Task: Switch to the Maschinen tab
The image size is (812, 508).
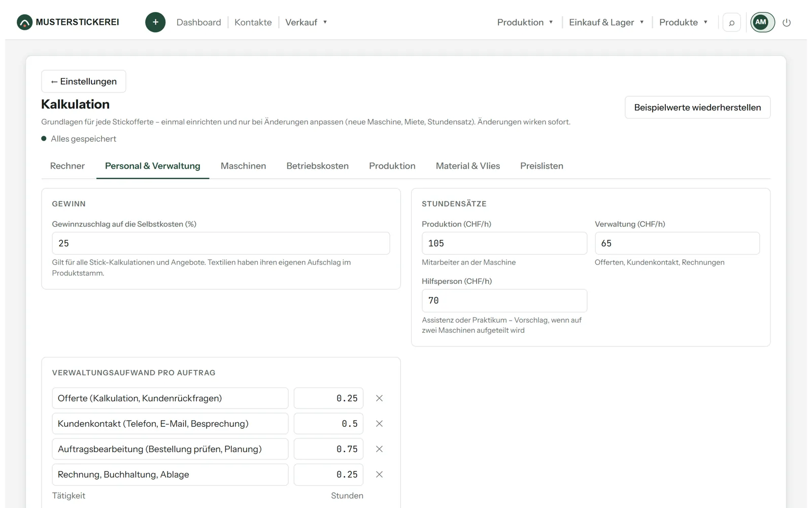Action: 243,166
